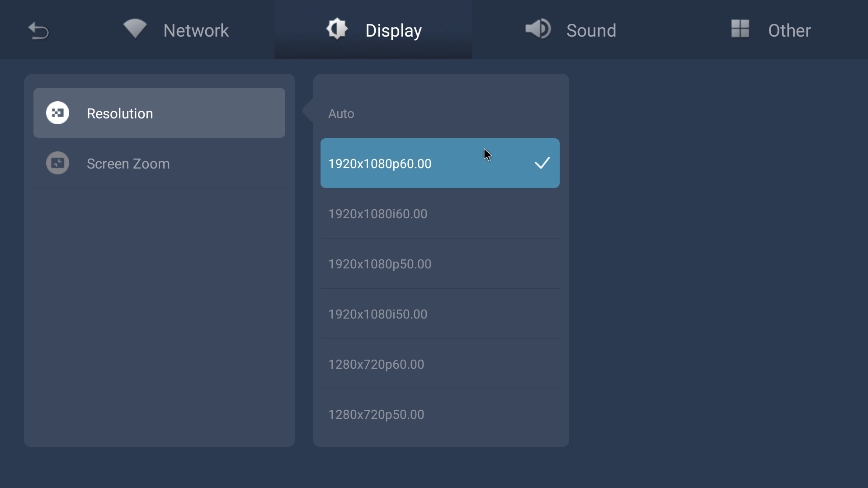Click the Resolution round icon

click(57, 113)
